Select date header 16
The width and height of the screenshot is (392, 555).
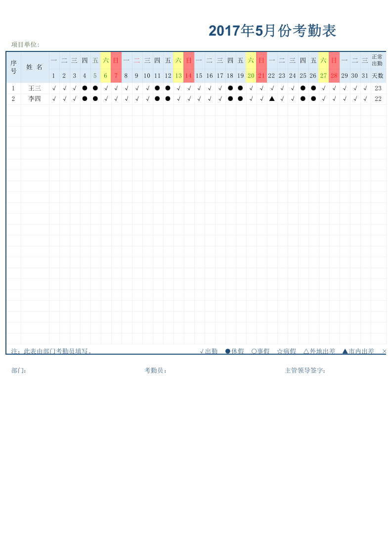coord(210,76)
